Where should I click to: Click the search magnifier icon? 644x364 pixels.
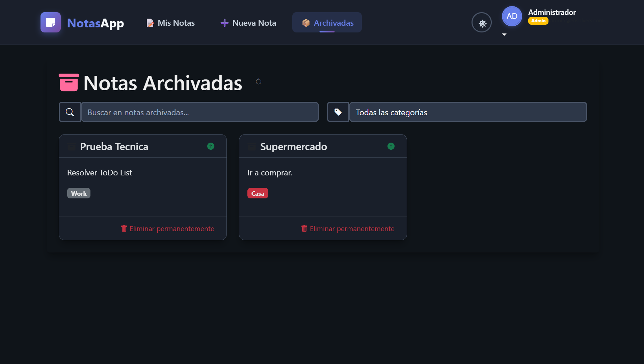[70, 112]
